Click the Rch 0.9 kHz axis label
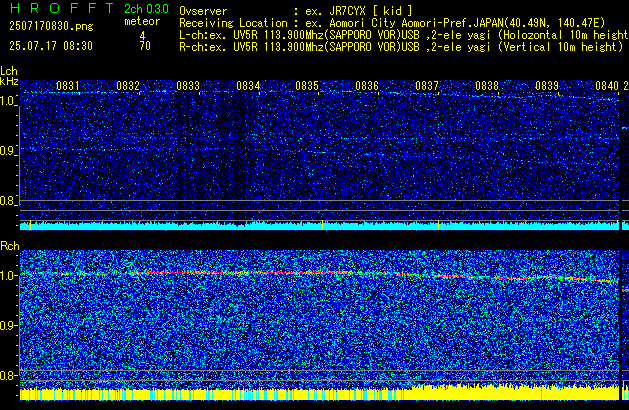Viewport: 629px width, 410px height. [8, 325]
